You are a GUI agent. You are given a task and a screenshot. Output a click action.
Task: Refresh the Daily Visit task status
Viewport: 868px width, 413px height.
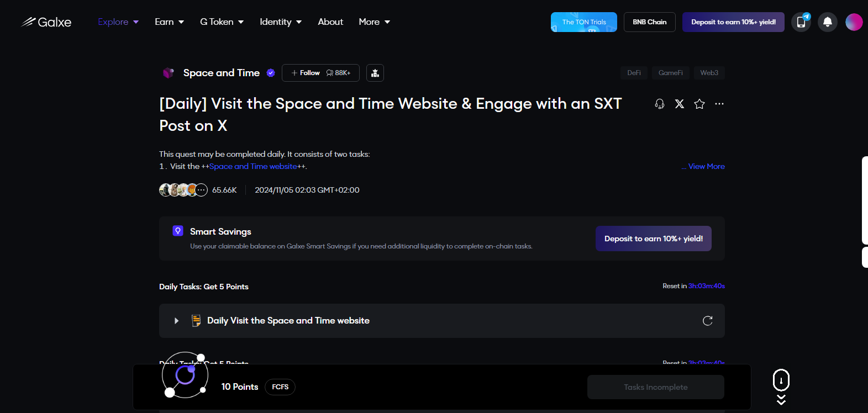[x=708, y=321]
